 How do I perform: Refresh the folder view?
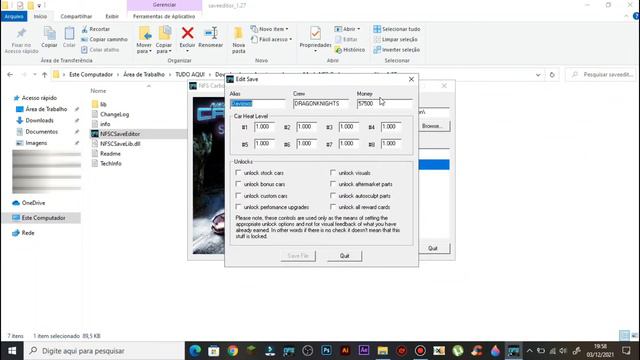point(552,75)
